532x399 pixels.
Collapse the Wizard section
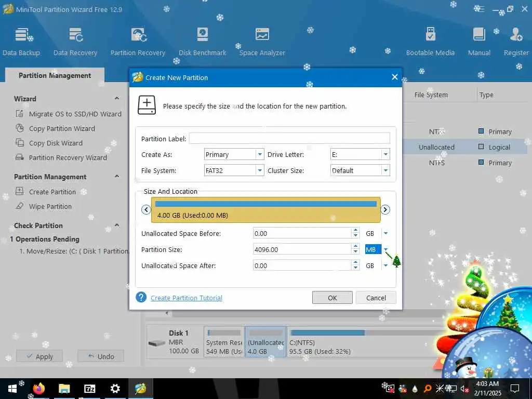coord(117,98)
